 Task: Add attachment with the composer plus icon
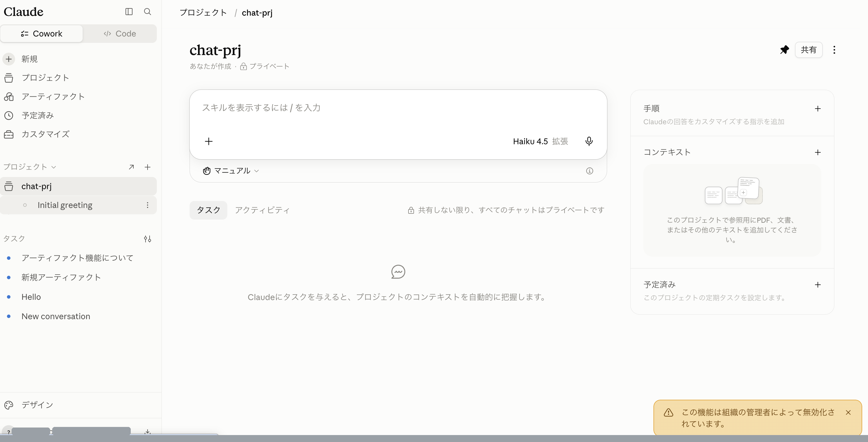(208, 141)
